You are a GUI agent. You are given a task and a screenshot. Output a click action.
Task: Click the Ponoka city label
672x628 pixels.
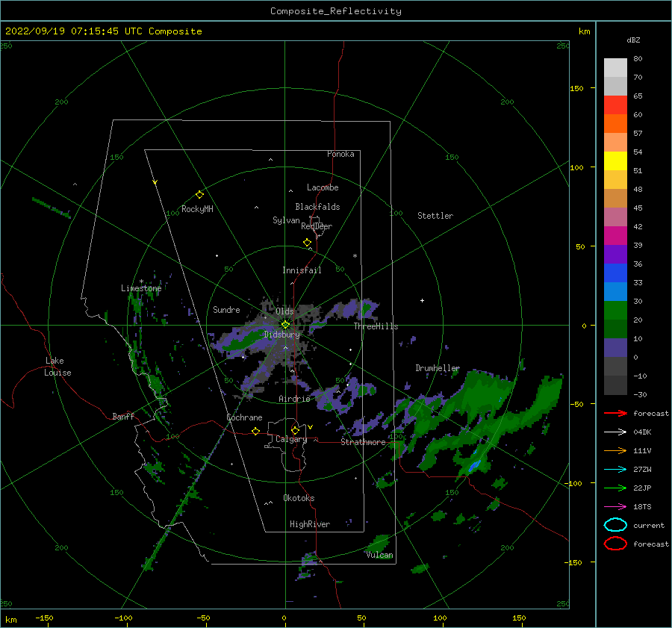340,154
